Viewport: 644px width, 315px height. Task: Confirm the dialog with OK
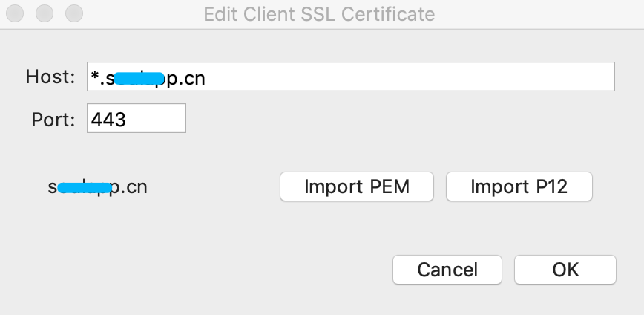coord(565,269)
